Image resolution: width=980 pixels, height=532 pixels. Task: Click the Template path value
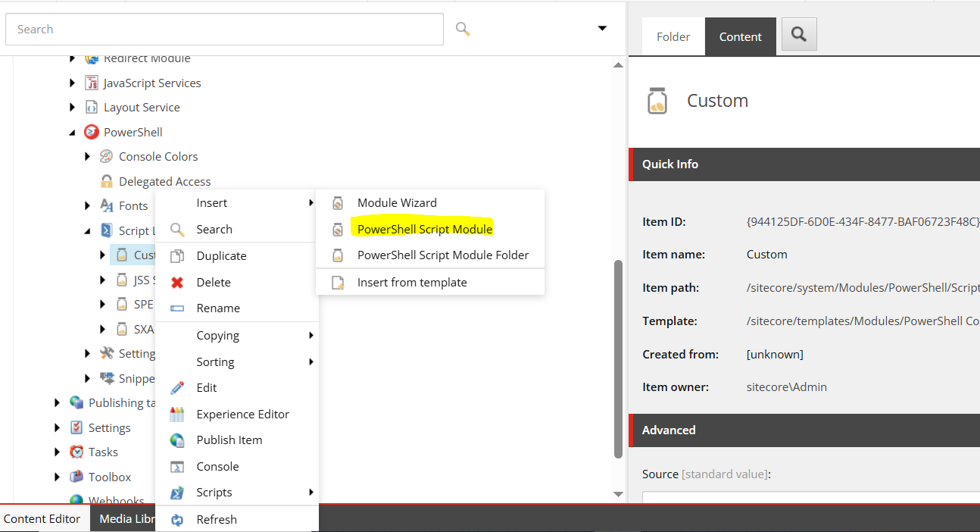863,321
